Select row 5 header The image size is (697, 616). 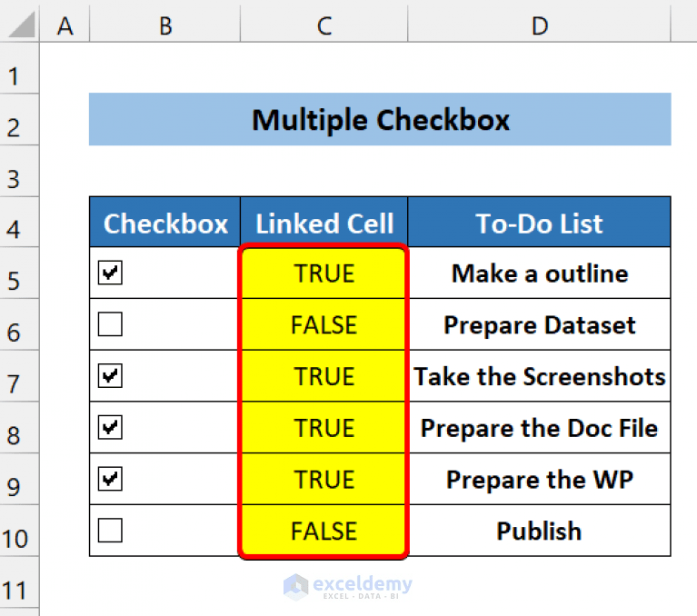(x=19, y=273)
